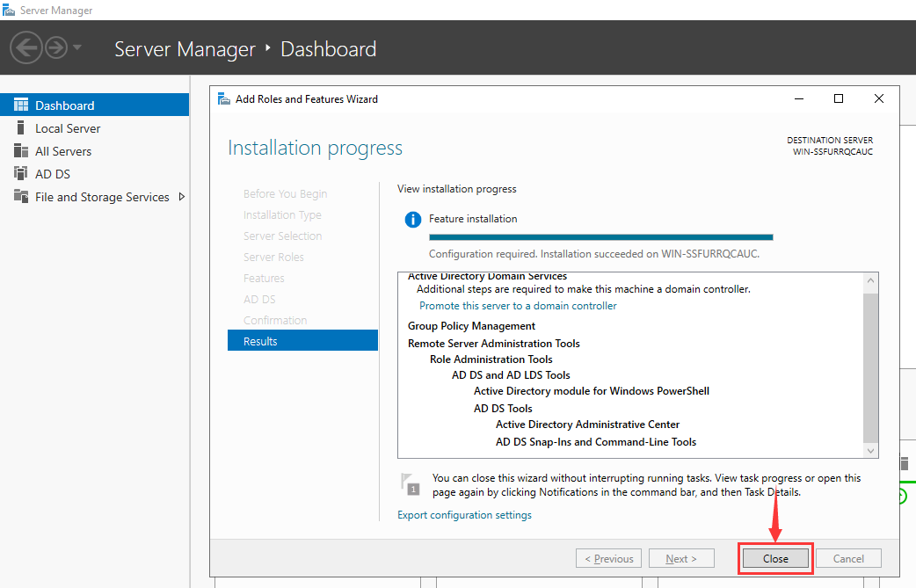Click the forward navigation arrow

(56, 47)
